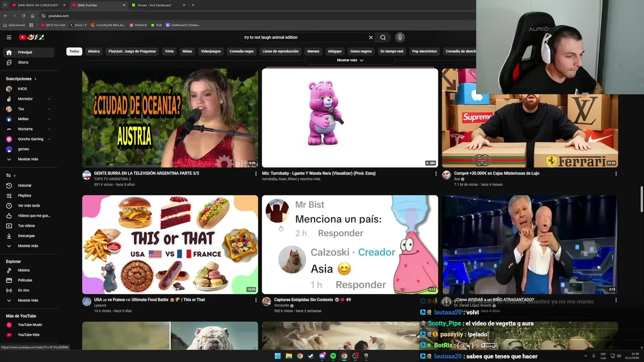Expand the Tú section header

point(11,175)
